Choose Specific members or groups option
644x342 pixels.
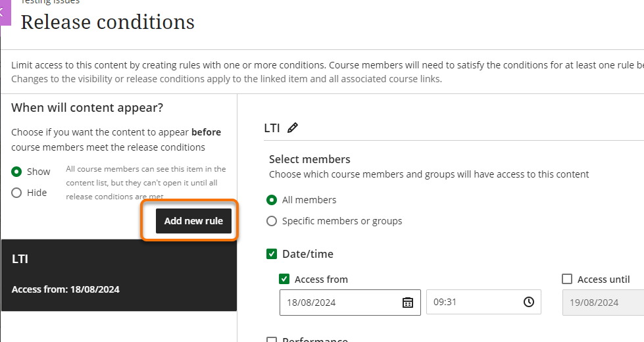click(x=272, y=221)
